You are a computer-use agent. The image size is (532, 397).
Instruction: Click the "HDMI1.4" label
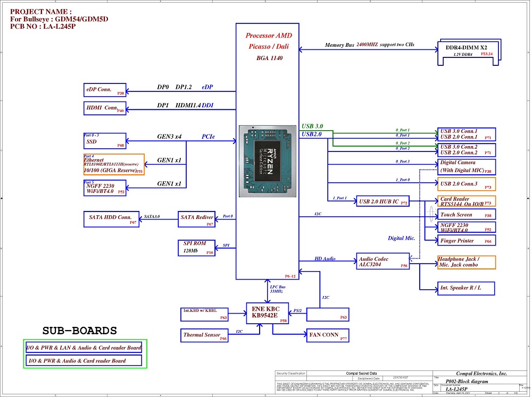coord(188,105)
